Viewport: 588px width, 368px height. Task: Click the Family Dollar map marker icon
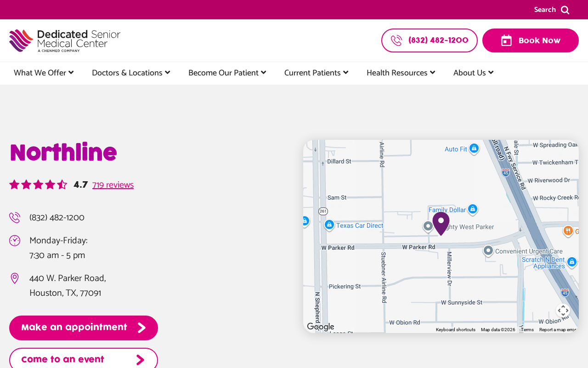(x=473, y=209)
